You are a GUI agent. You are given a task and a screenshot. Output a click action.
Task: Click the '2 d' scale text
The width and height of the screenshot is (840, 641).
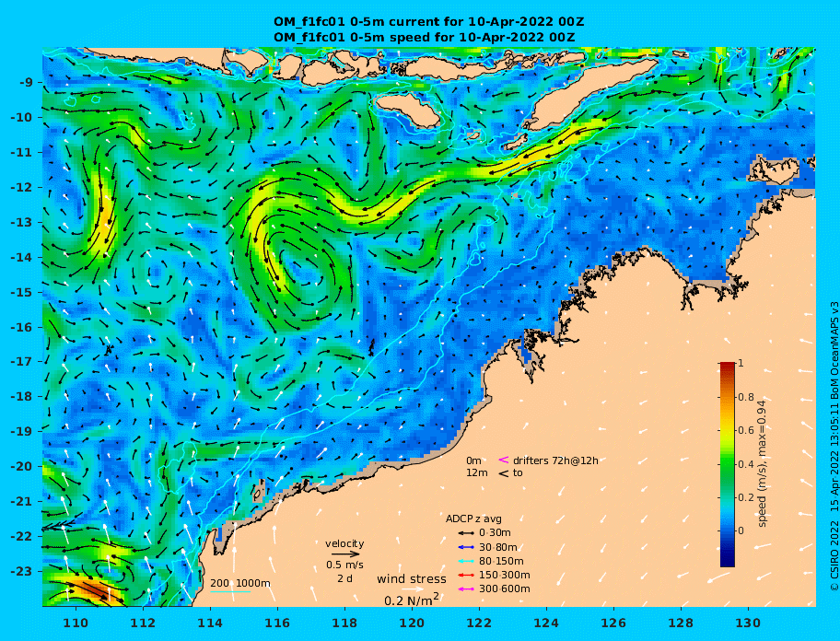coord(344,579)
